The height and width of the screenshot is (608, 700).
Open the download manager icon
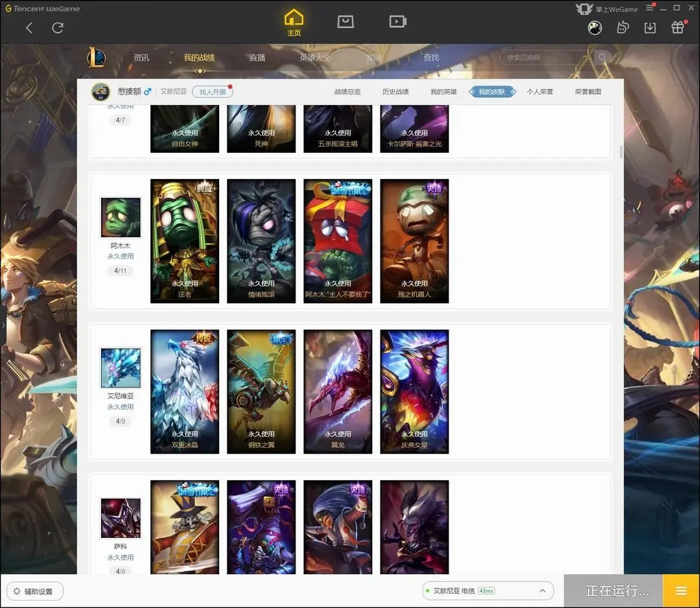(650, 28)
